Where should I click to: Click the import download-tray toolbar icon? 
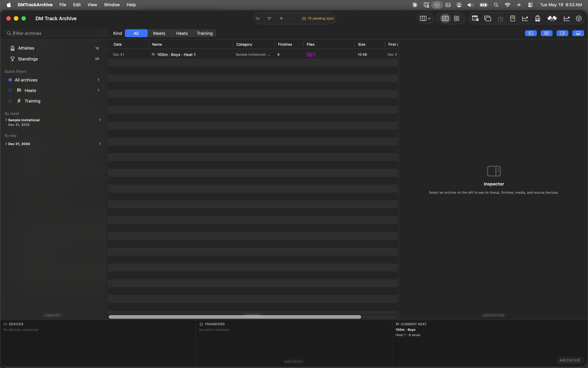500,19
